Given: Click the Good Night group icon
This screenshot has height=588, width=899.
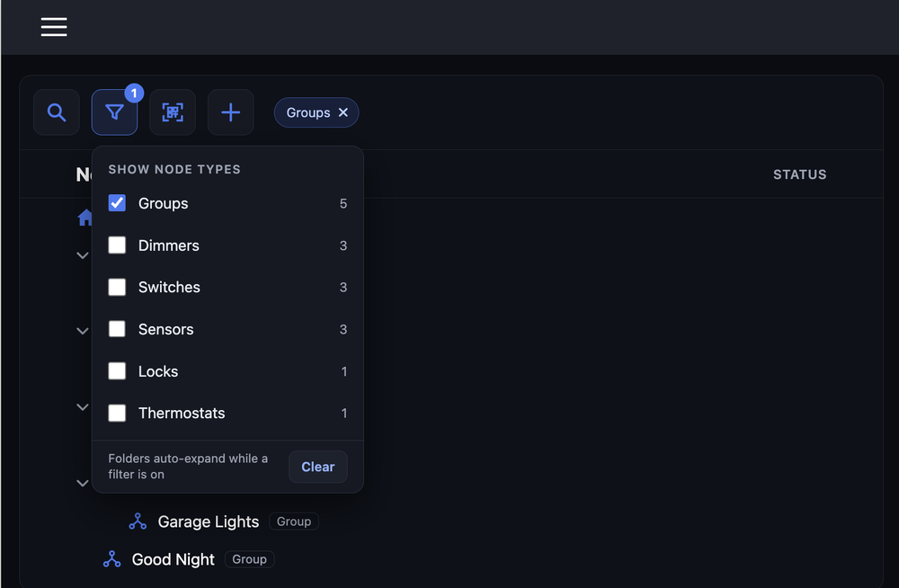Looking at the screenshot, I should pyautogui.click(x=111, y=559).
